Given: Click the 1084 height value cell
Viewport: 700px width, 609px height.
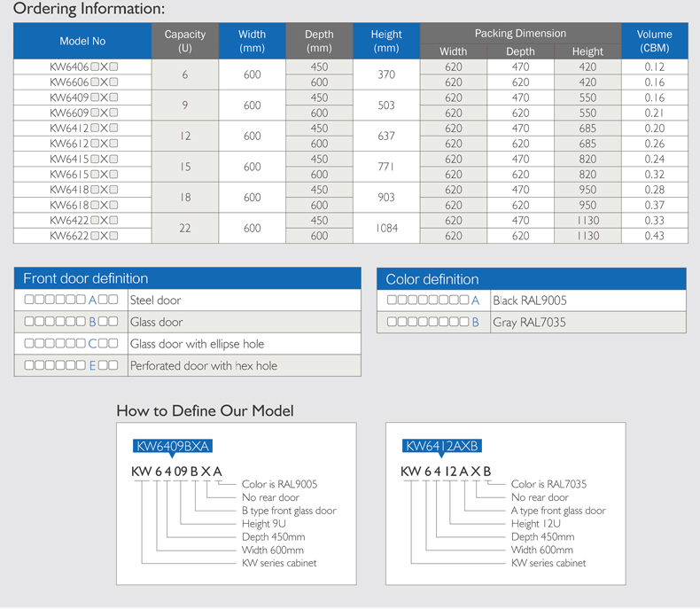Looking at the screenshot, I should [x=386, y=228].
